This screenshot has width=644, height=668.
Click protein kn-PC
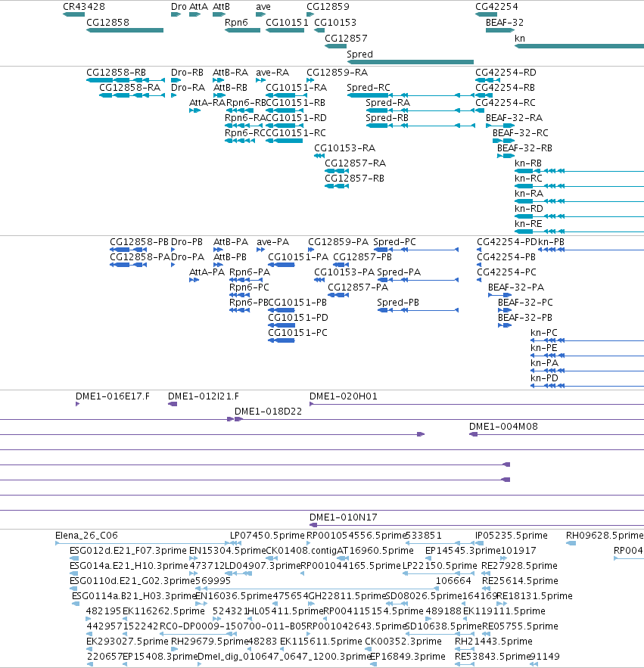click(x=587, y=340)
